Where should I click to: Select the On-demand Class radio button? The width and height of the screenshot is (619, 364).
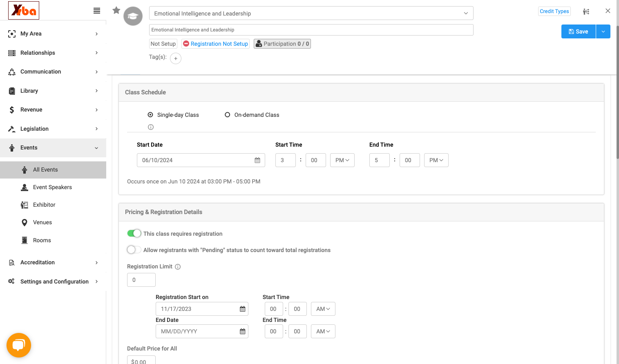(x=228, y=115)
